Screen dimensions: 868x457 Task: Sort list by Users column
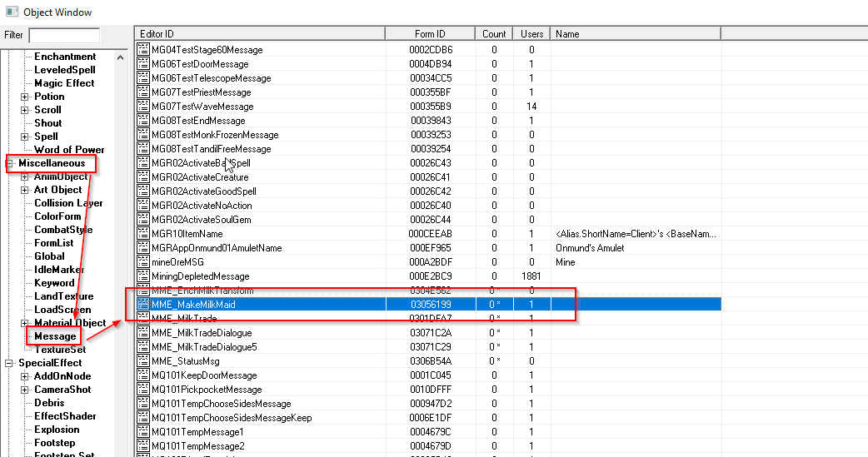(x=531, y=34)
